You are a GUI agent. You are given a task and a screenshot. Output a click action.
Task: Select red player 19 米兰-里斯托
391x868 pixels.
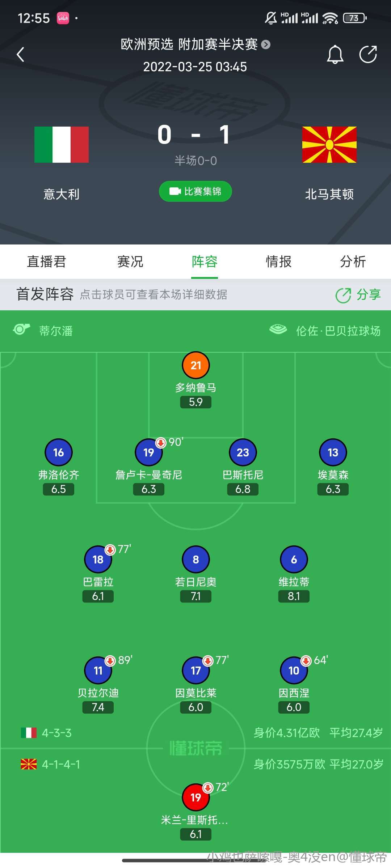(x=196, y=797)
